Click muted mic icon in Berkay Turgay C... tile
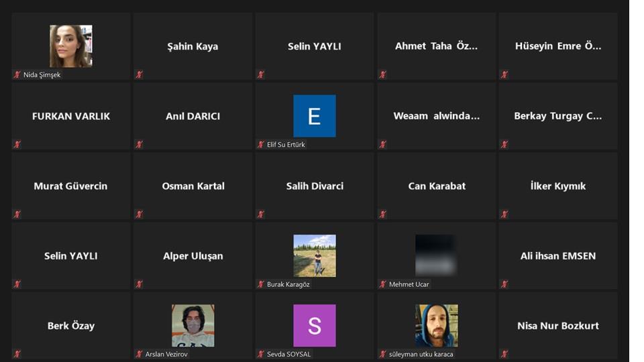The image size is (644, 362). [504, 145]
